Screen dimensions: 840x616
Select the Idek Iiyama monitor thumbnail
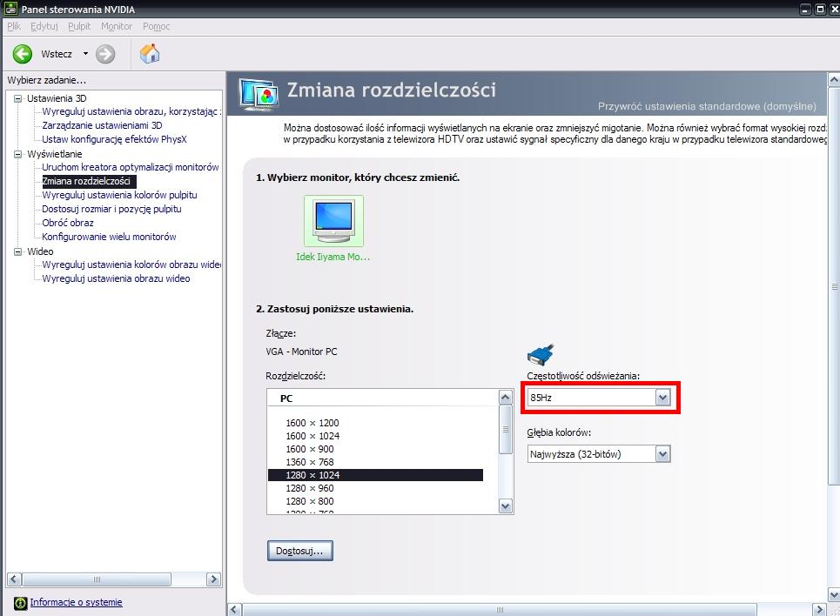pyautogui.click(x=333, y=221)
